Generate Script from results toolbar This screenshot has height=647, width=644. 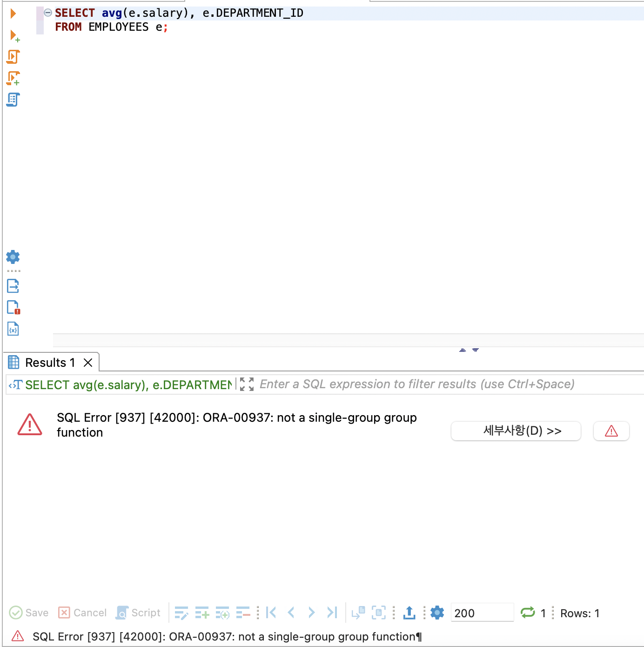(x=138, y=613)
